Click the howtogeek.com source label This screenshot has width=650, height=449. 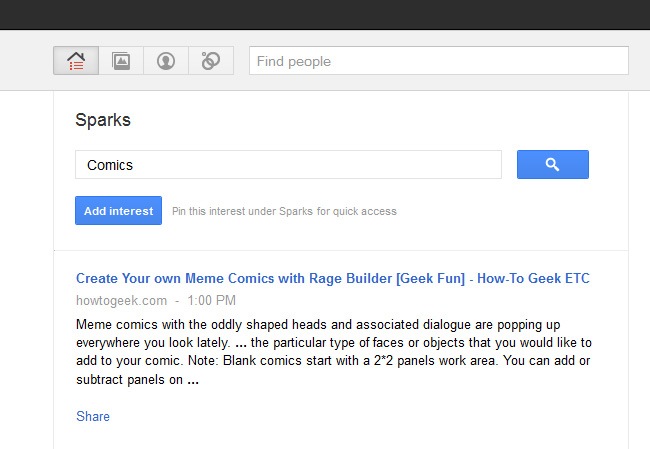[118, 300]
